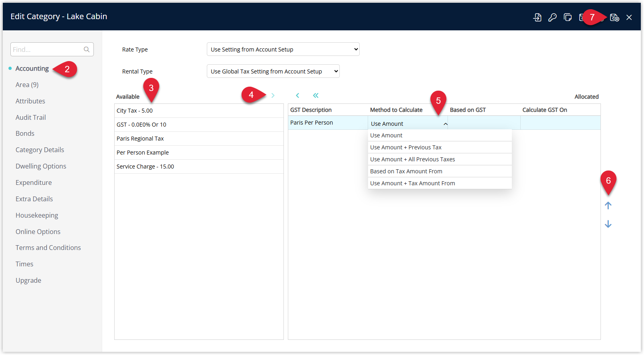Click the Save and Exit icon
The width and height of the screenshot is (644, 355).
(x=614, y=17)
